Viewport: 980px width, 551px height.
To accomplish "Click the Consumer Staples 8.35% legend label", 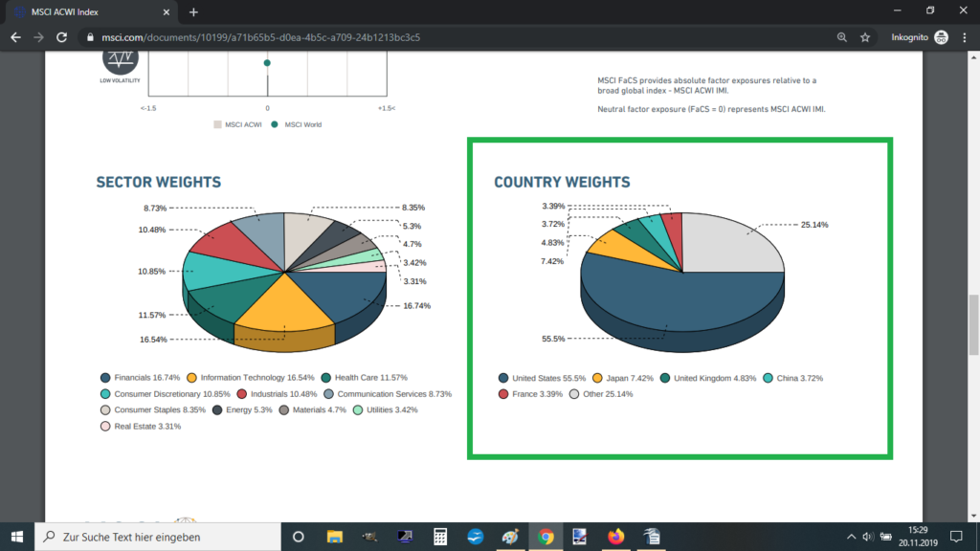I will (x=160, y=410).
